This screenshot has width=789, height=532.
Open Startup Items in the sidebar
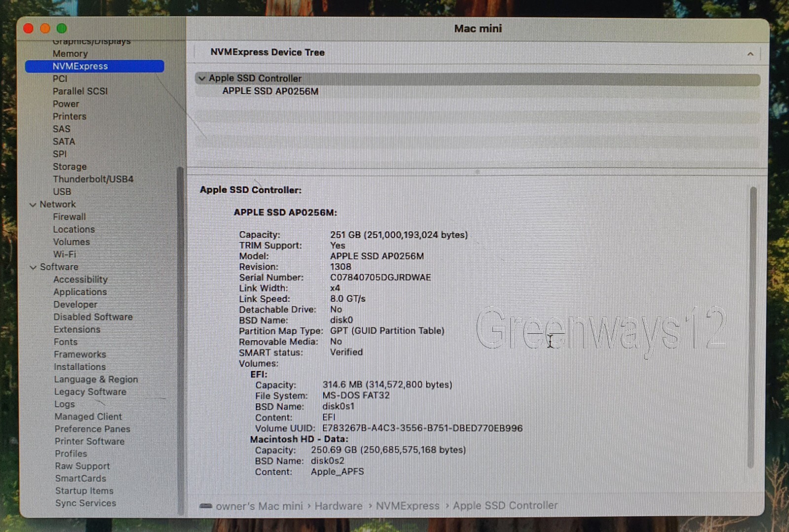click(84, 491)
